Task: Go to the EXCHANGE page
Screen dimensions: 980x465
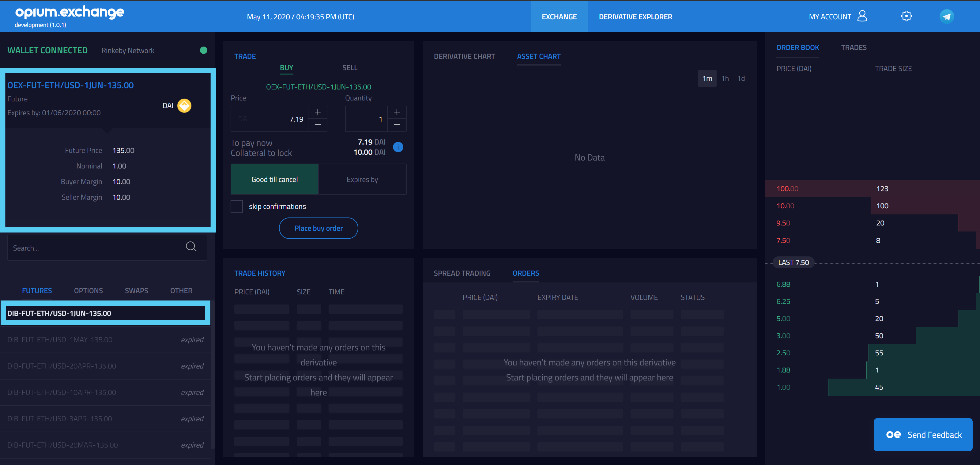Action: click(x=559, y=17)
